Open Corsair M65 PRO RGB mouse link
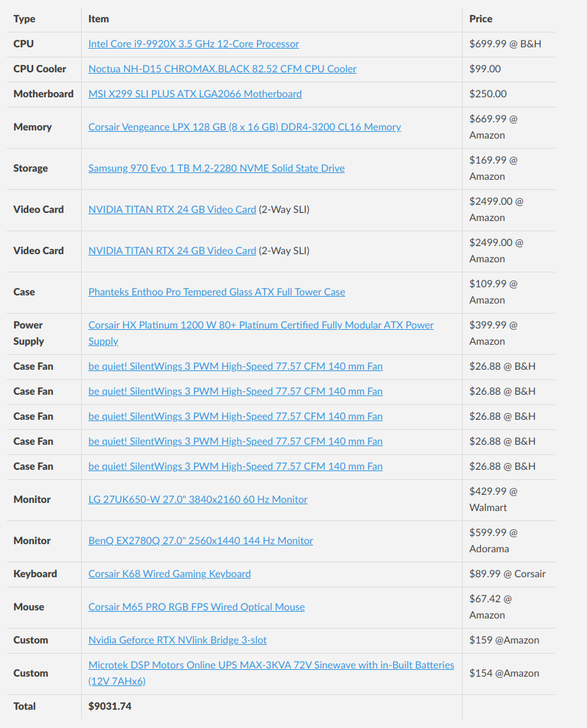587x728 pixels. pos(196,607)
